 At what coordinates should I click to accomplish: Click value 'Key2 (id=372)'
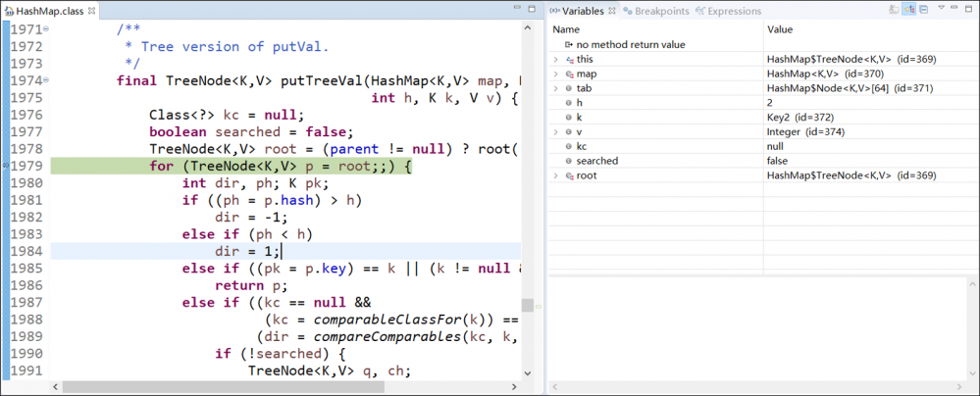click(800, 118)
